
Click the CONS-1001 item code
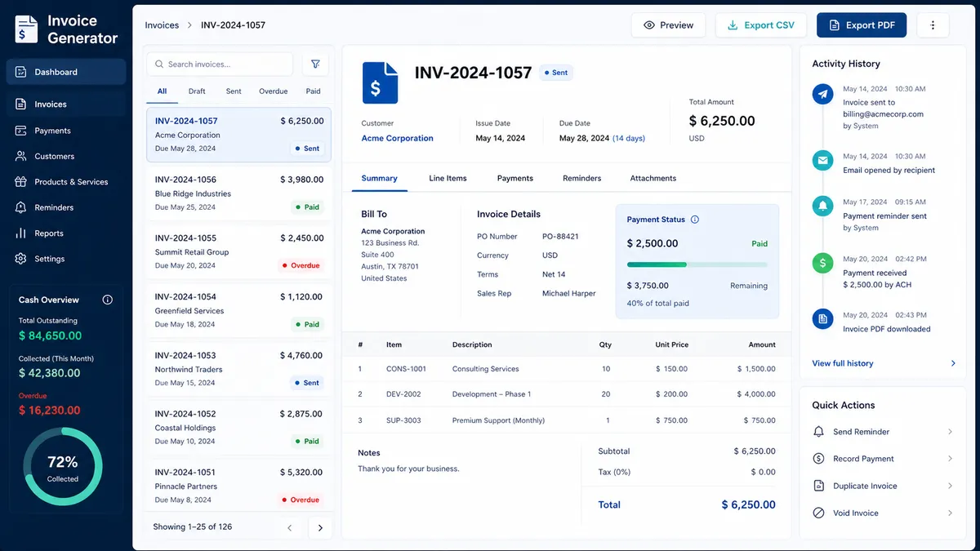click(x=406, y=369)
